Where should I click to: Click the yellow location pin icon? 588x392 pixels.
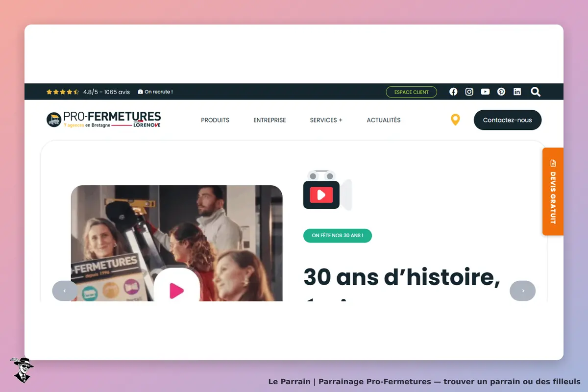click(455, 120)
